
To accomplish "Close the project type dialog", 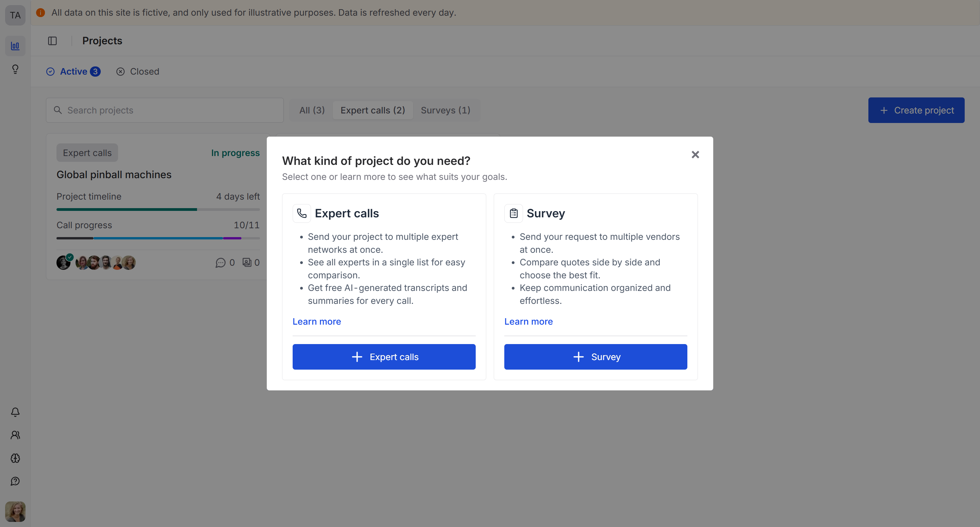I will tap(695, 155).
